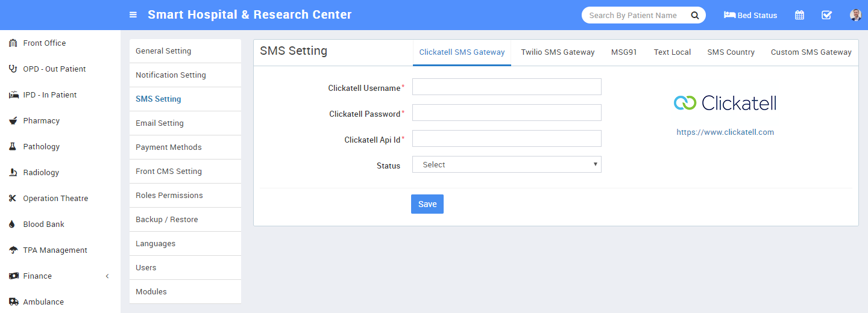
Task: Open the calendar icon in header
Action: 799,15
